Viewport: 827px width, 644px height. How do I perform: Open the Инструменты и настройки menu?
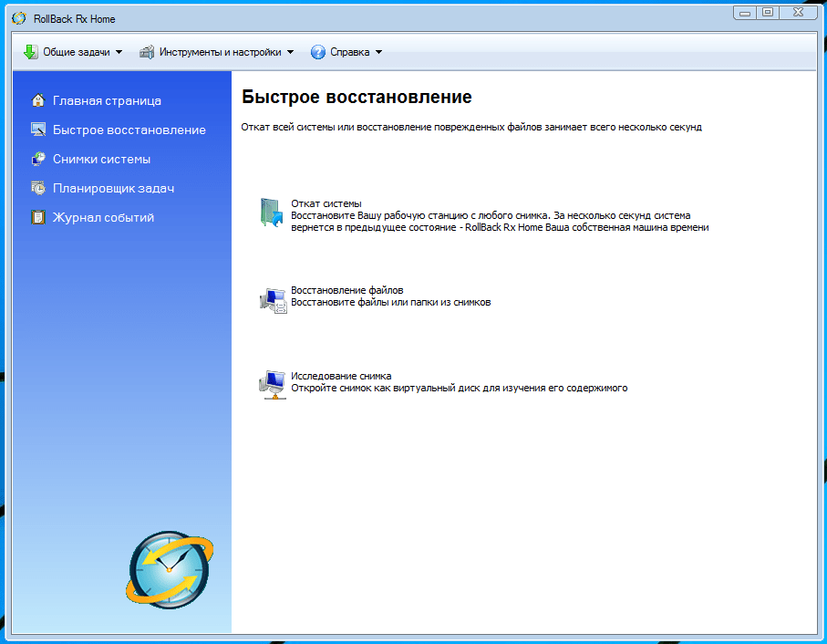pyautogui.click(x=220, y=52)
